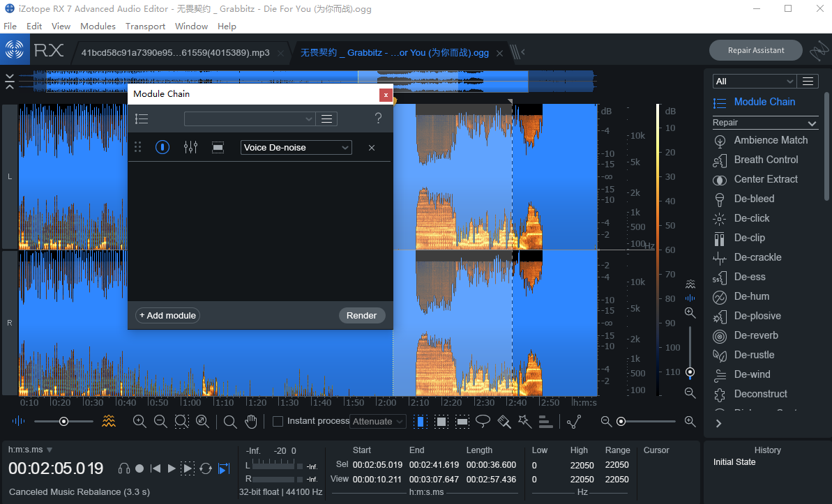832x504 pixels.
Task: Open the Edit menu
Action: click(34, 26)
